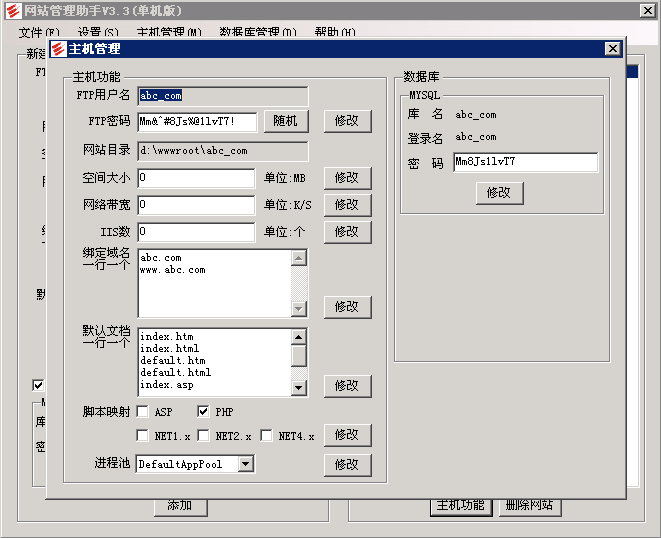Click 添加 button in background window
Screen dimensions: 661x538
(x=180, y=507)
